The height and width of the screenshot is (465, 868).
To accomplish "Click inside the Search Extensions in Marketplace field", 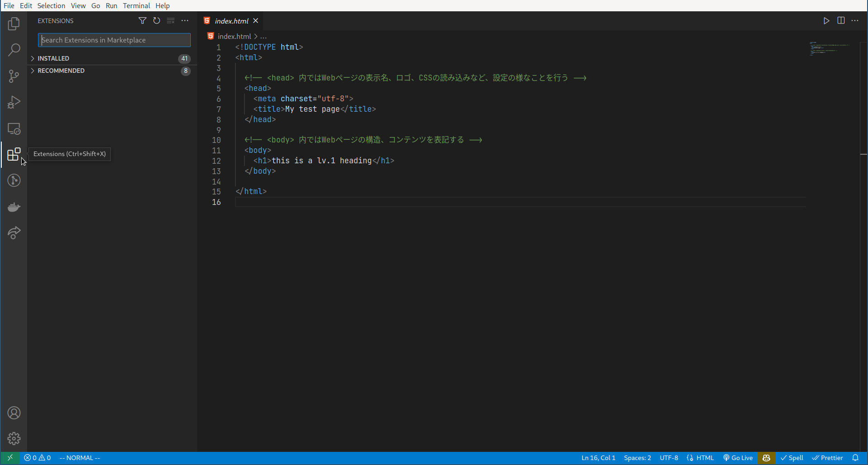I will coord(114,40).
